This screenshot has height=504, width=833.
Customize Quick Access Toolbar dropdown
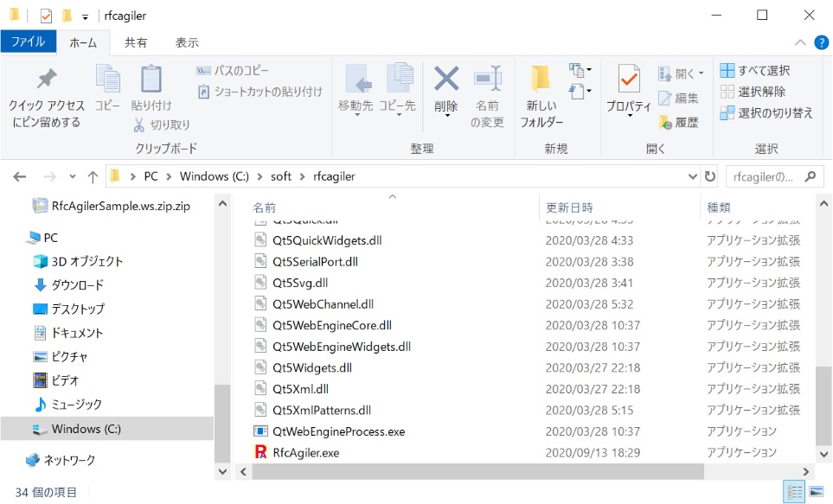click(85, 17)
